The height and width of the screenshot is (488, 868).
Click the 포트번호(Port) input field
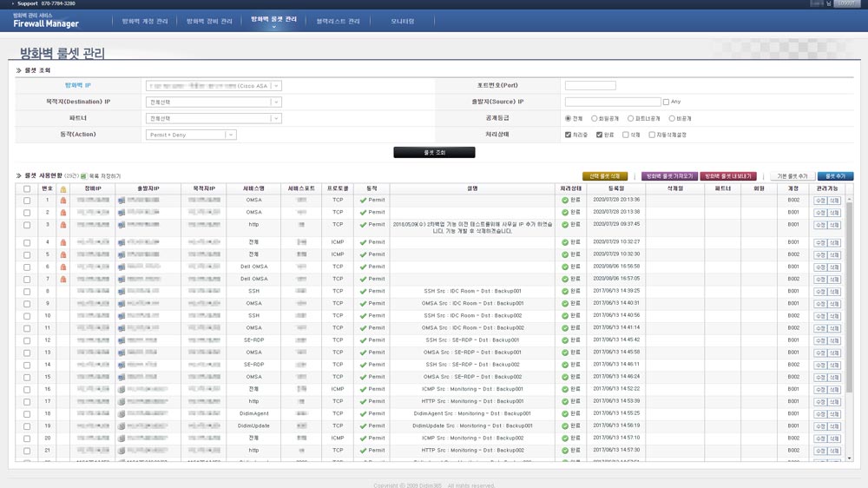coord(590,85)
